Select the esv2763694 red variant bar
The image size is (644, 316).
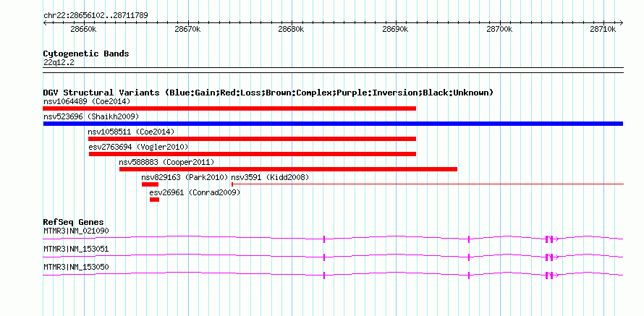pos(253,154)
